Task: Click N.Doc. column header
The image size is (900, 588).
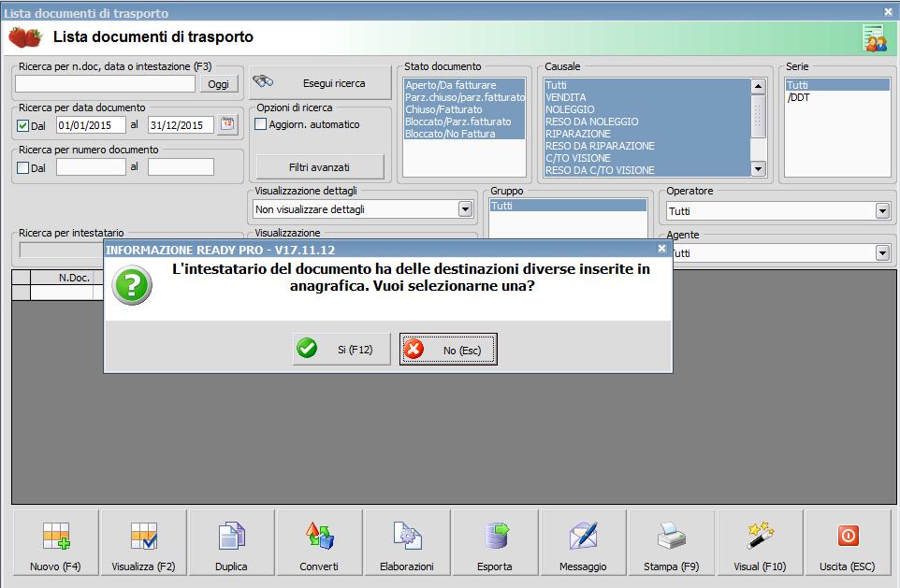Action: click(x=67, y=278)
